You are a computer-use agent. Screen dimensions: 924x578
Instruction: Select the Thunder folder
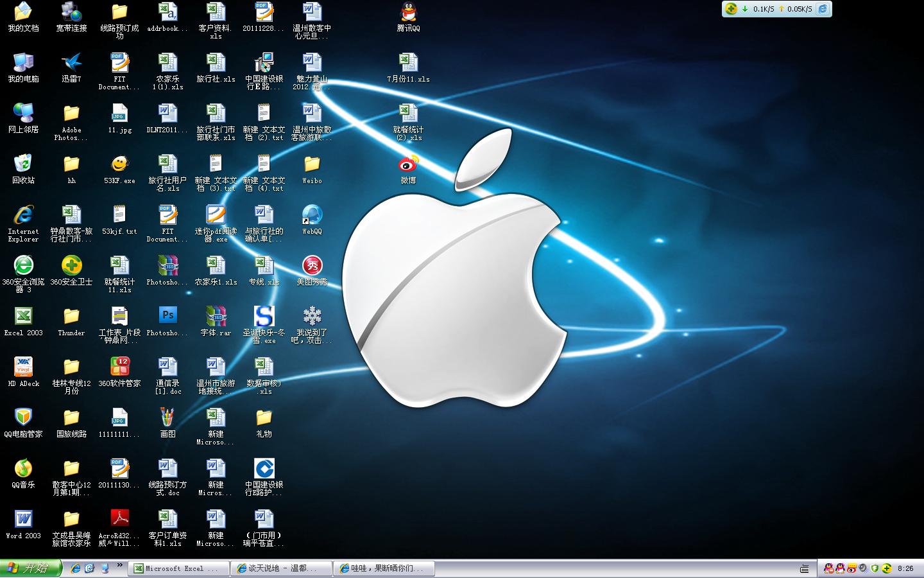point(71,321)
